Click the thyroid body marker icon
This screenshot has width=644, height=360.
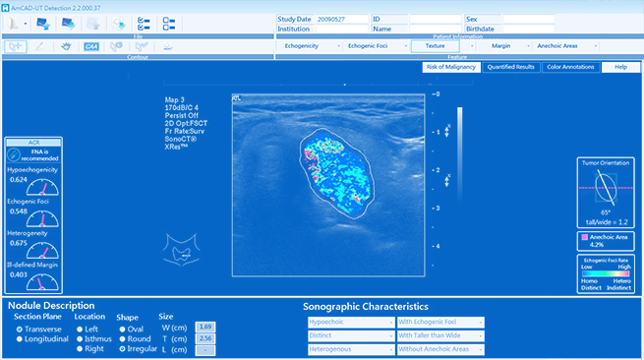pyautogui.click(x=181, y=250)
